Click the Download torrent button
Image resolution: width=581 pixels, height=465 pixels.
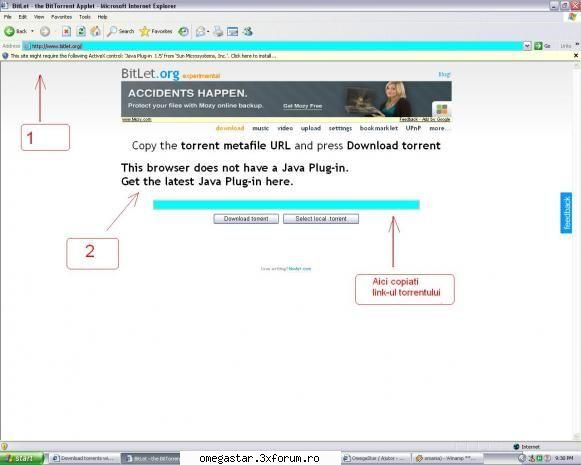click(x=246, y=219)
